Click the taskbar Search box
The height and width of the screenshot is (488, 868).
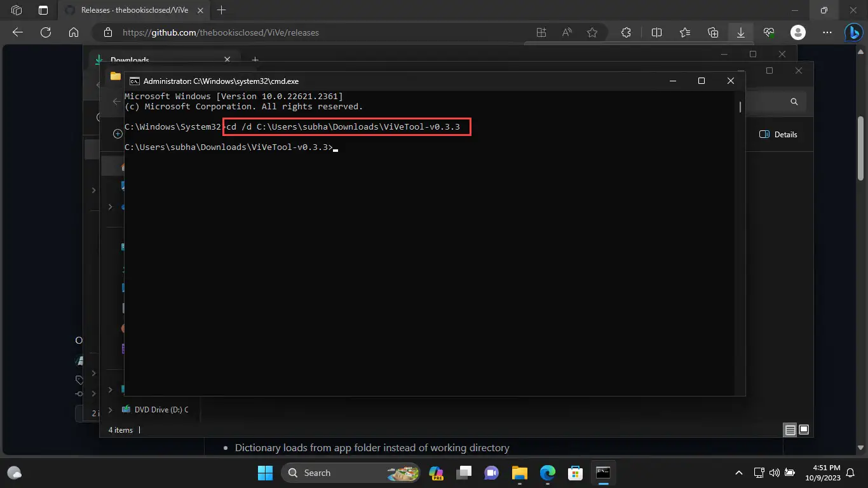click(x=351, y=473)
